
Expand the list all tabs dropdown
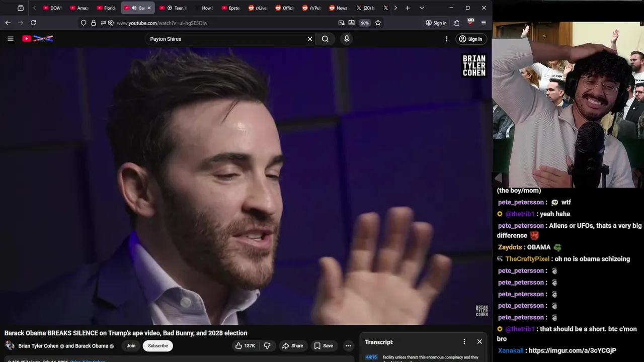(x=422, y=8)
